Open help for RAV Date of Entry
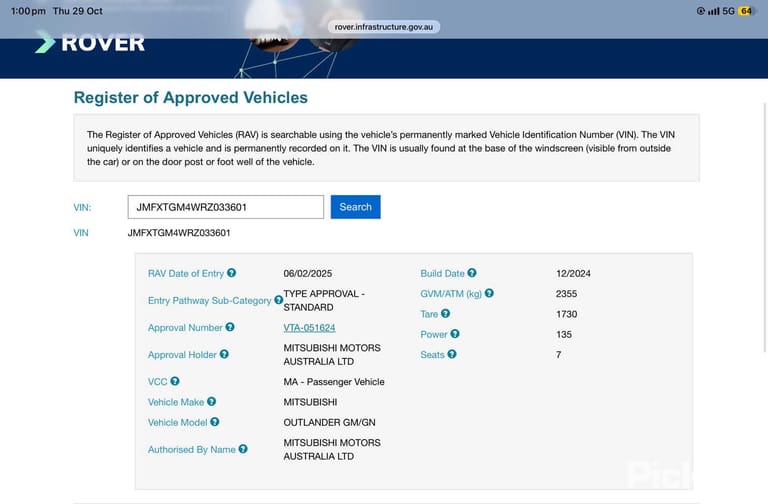Screen dimensions: 768x504 232,273
